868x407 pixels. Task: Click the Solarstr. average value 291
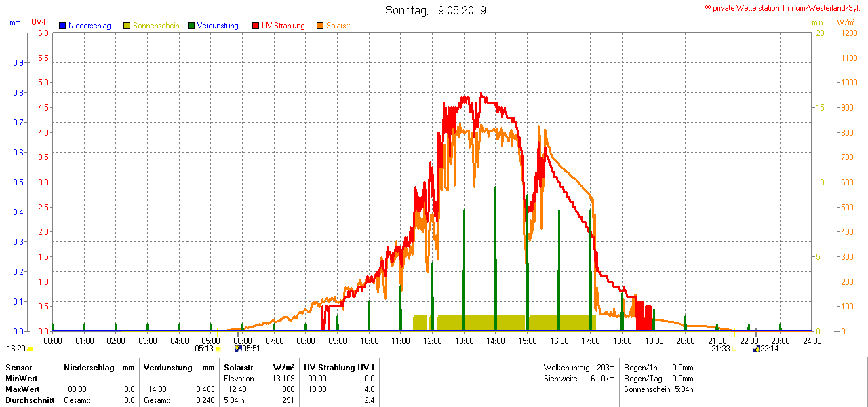pos(288,400)
